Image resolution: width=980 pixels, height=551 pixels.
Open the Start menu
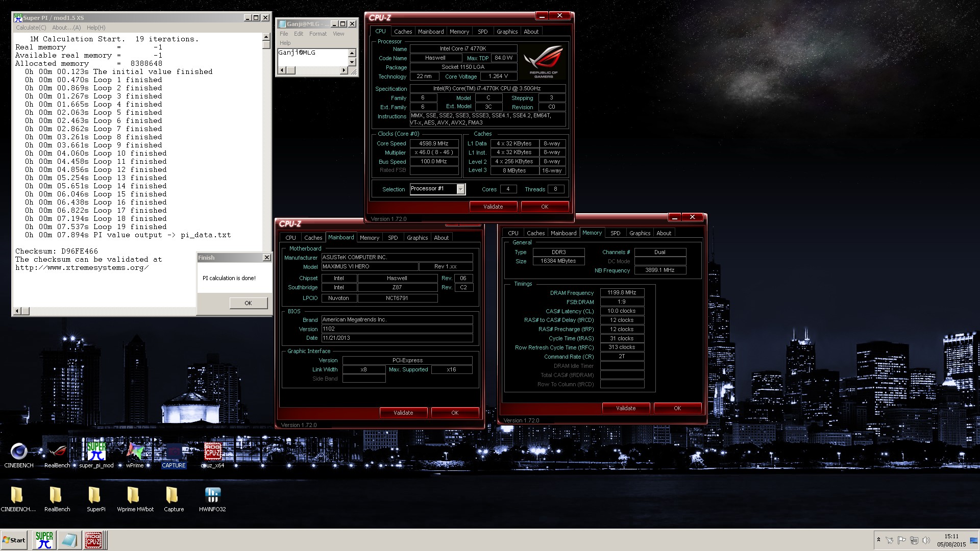14,540
